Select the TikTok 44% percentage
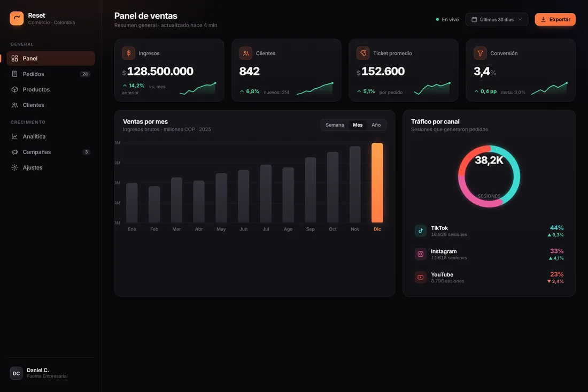588x392 pixels. tap(556, 228)
